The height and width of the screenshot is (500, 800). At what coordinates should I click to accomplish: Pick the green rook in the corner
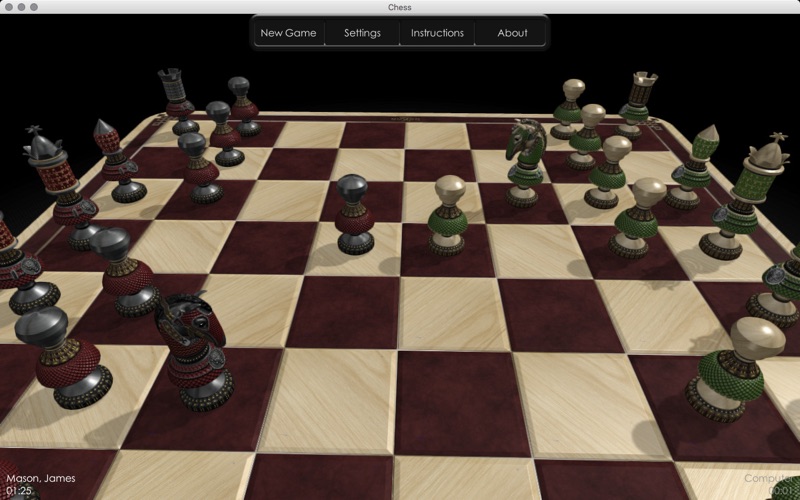pos(638,106)
